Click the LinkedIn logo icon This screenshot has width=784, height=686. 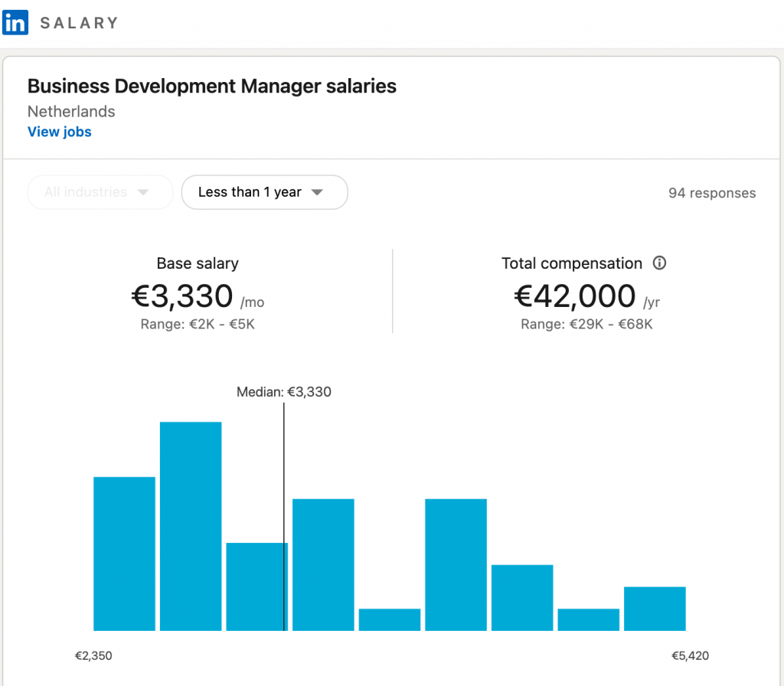15,22
